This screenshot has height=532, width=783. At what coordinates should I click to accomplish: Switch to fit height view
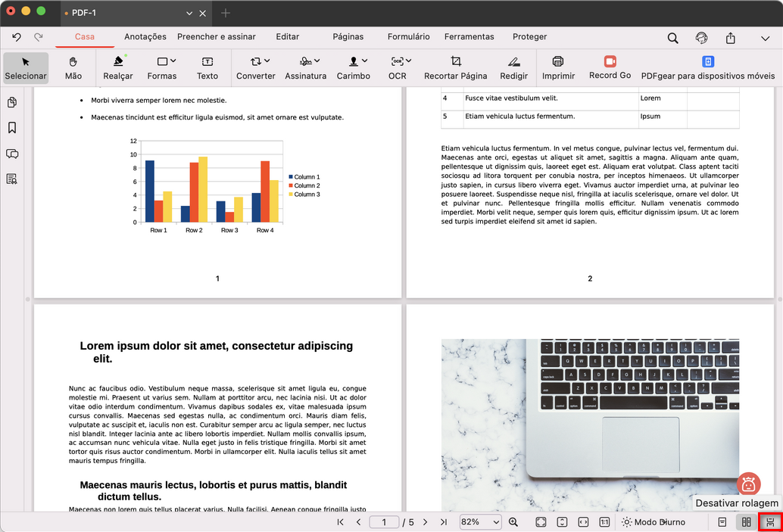(562, 522)
